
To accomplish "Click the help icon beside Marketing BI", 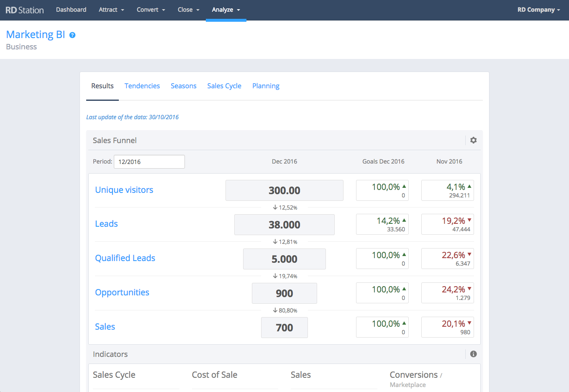I will [x=72, y=35].
